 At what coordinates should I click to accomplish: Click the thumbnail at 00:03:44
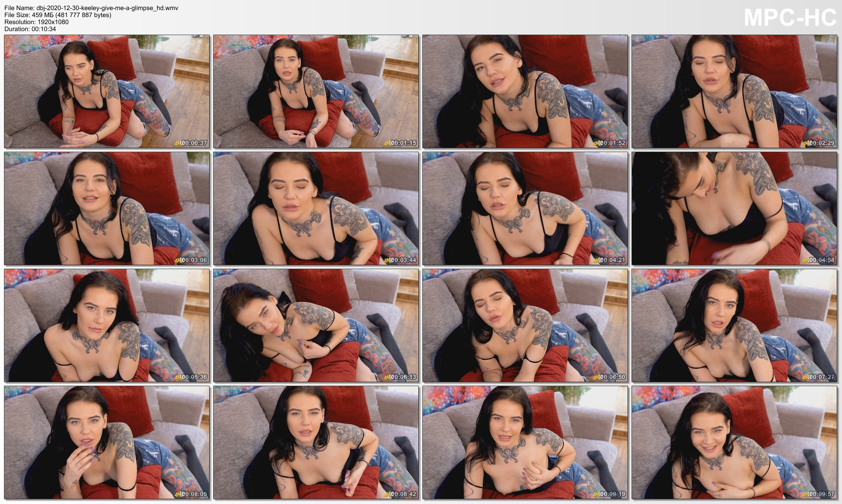(316, 208)
